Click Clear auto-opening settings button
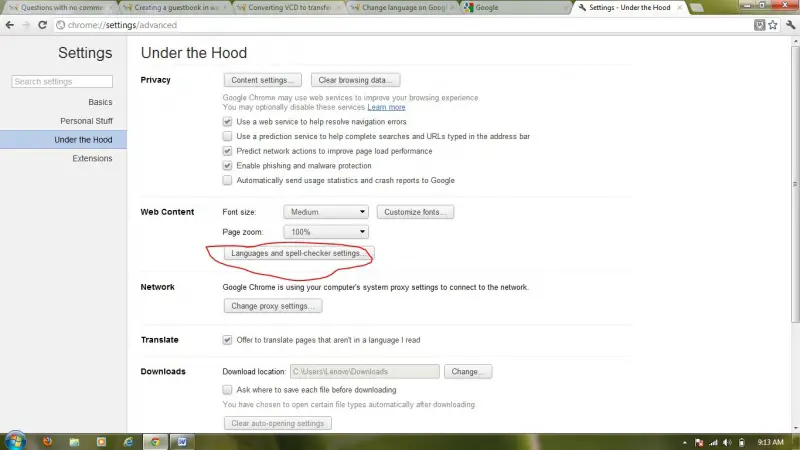Screen dimensions: 800x450 (278, 423)
